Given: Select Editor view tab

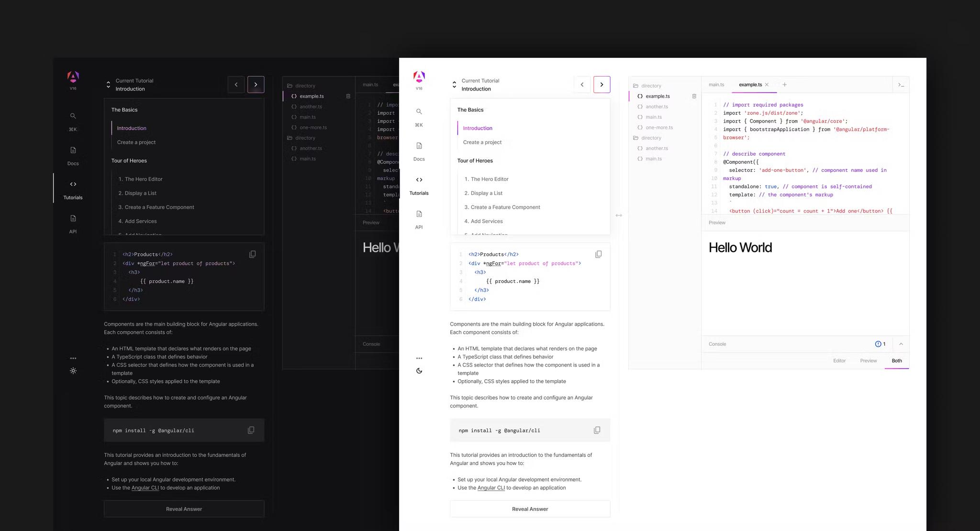Looking at the screenshot, I should (839, 361).
